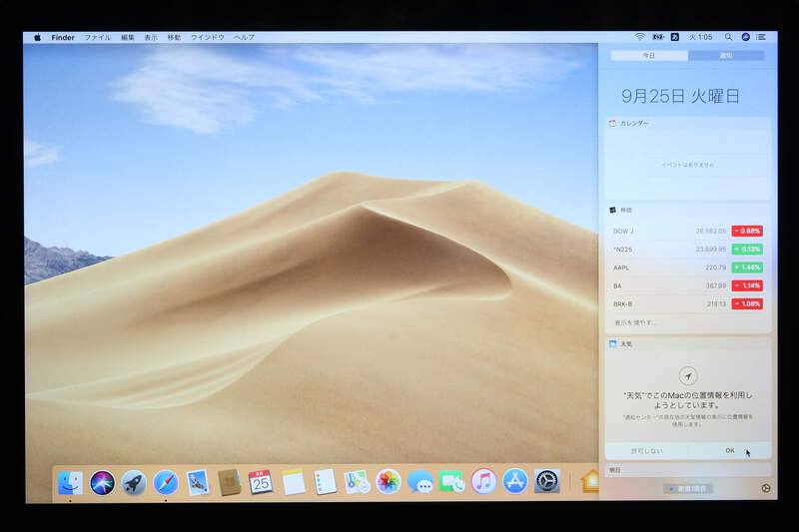Open the Contacts book icon in Dock
Image resolution: width=799 pixels, height=532 pixels.
(x=230, y=482)
